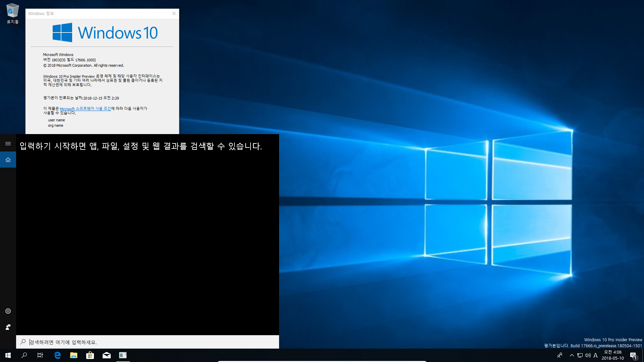
Task: Click the evaluation expiry date line
Action: [81, 98]
